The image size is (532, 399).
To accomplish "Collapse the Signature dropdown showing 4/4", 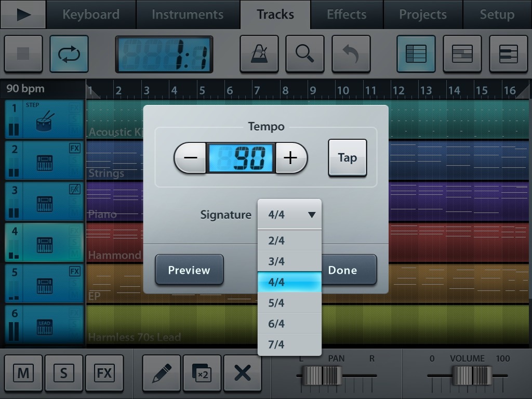I will (x=290, y=215).
